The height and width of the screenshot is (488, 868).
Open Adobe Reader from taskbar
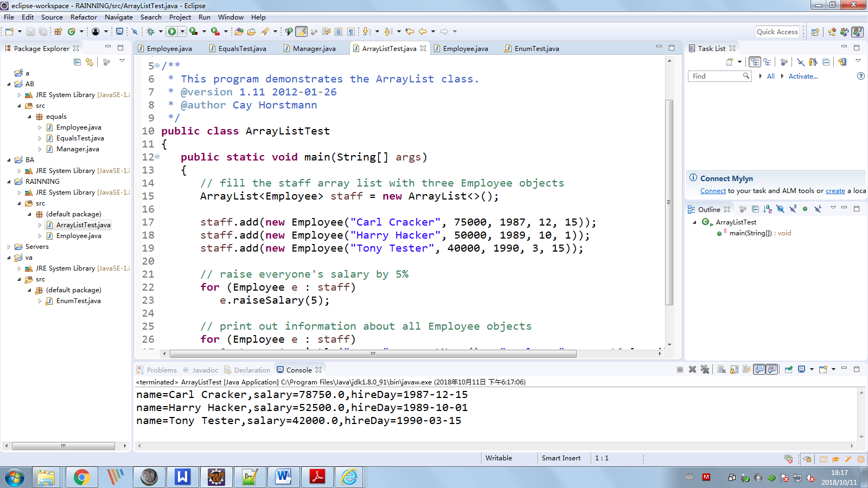pyautogui.click(x=317, y=477)
